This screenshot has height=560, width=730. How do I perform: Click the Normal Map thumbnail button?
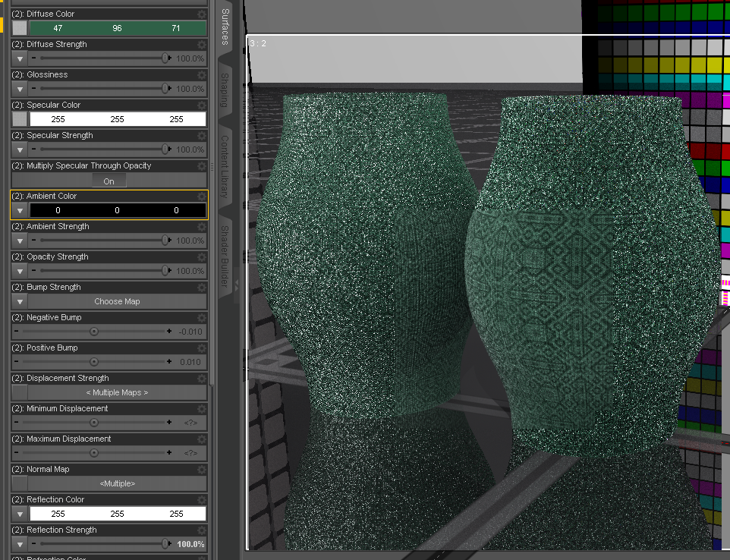(x=20, y=483)
